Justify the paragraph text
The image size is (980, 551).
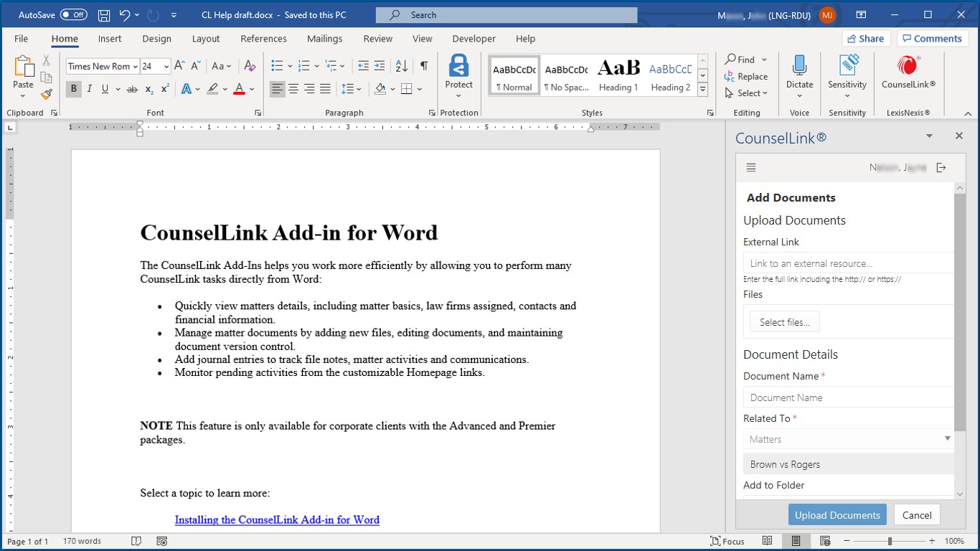(x=325, y=89)
